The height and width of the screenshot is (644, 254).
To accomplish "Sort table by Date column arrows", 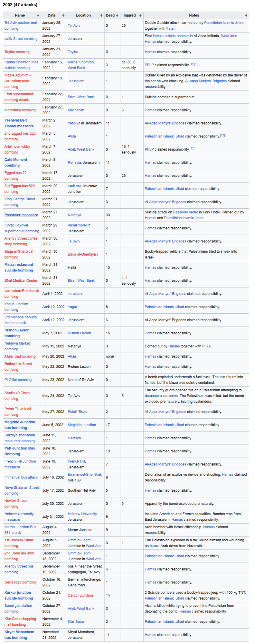I will coord(63,15).
